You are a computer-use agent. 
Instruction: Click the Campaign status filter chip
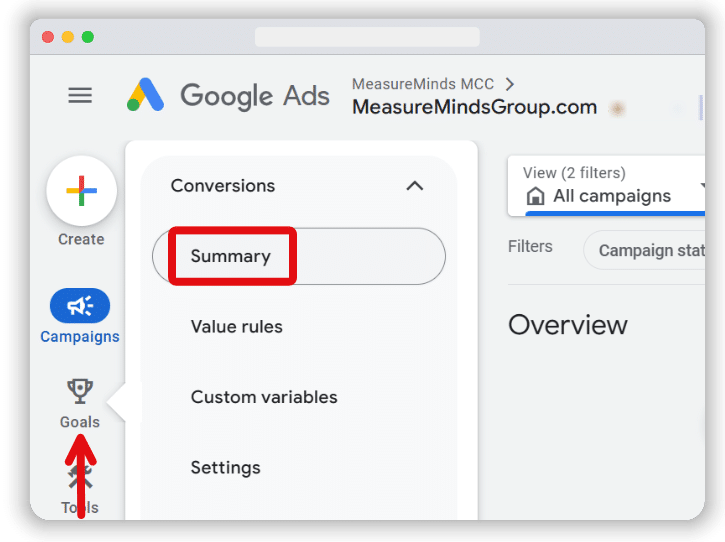[645, 250]
